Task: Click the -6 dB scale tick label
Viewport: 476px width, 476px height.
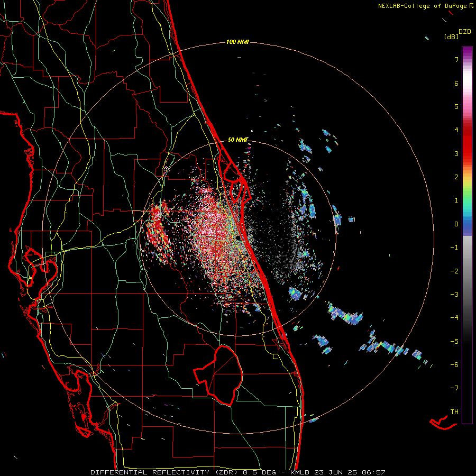Action: click(454, 365)
